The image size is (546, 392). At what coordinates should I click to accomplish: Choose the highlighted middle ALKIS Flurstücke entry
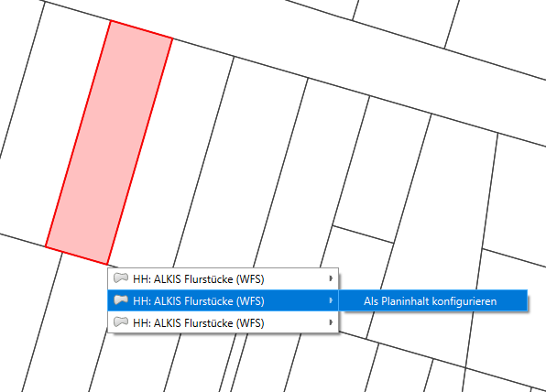tap(223, 300)
